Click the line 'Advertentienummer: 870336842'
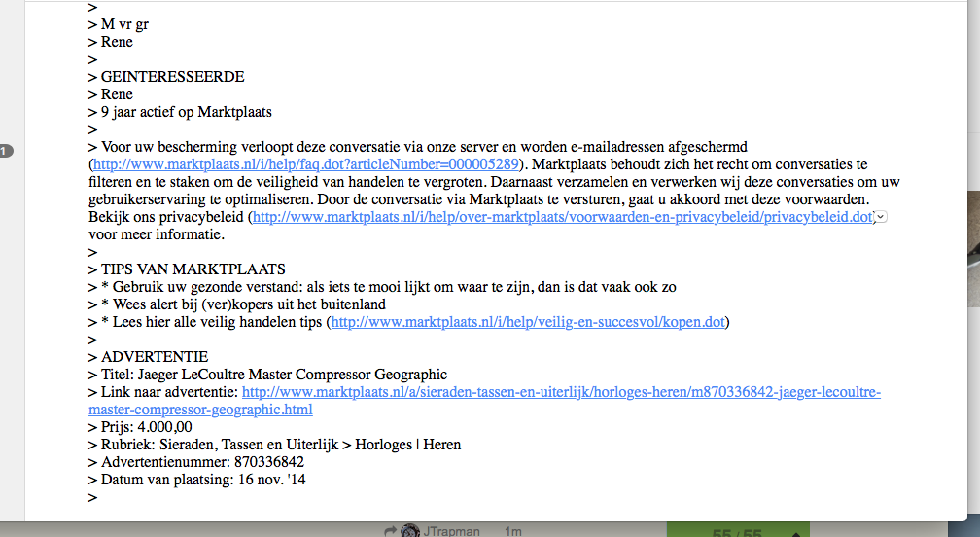This screenshot has width=980, height=537. tap(202, 462)
